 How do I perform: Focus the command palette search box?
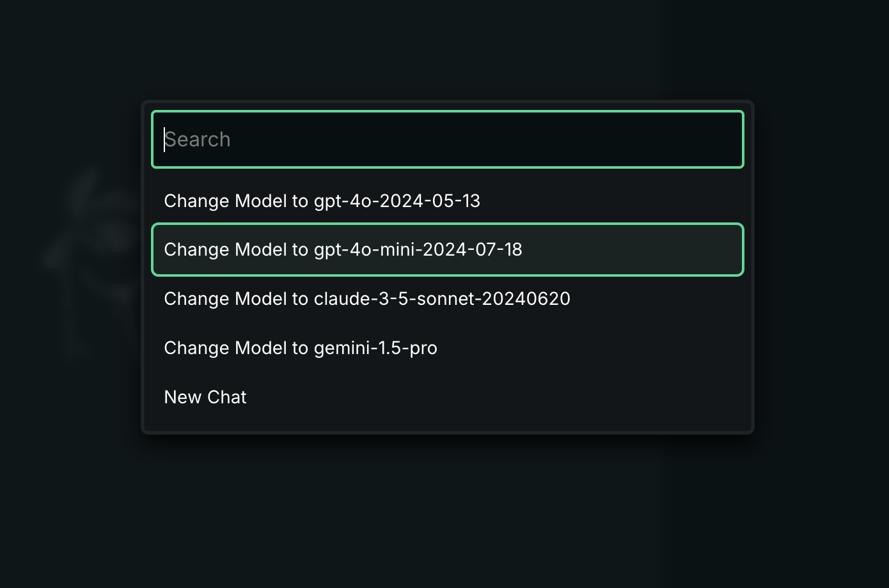pyautogui.click(x=447, y=139)
